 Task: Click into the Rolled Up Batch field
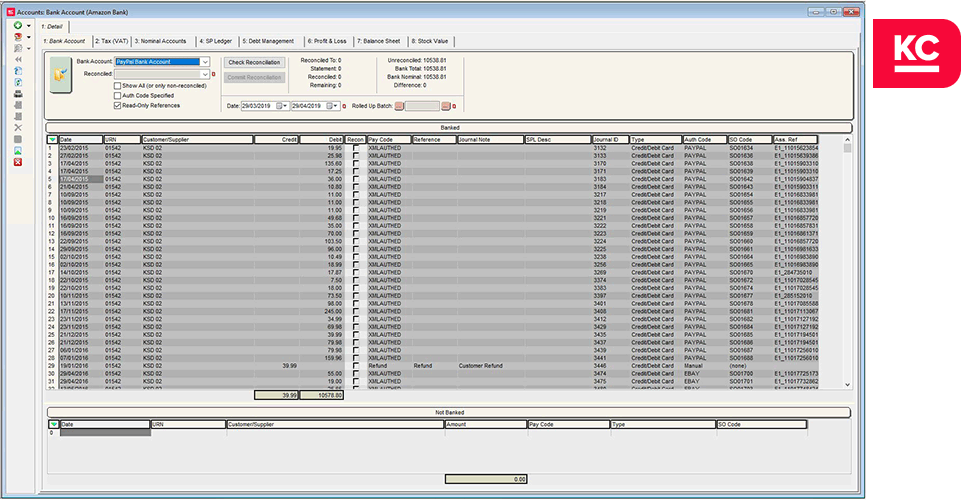[422, 106]
